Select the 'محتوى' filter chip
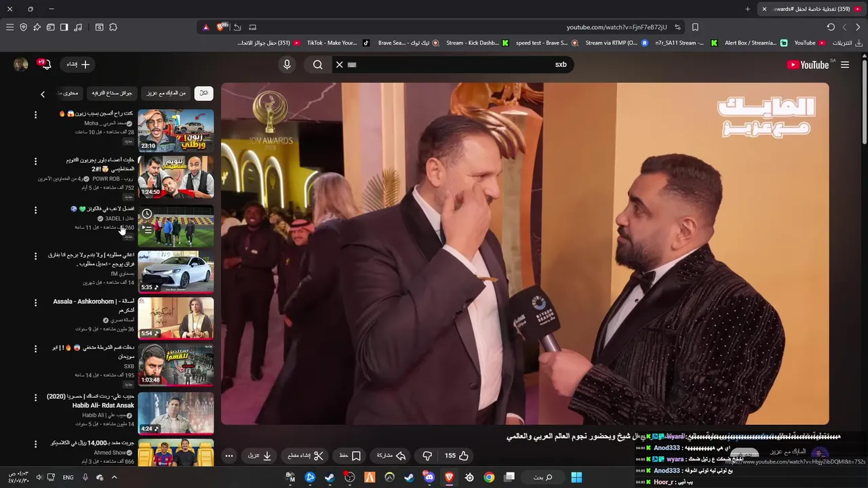868x488 pixels. click(70, 94)
